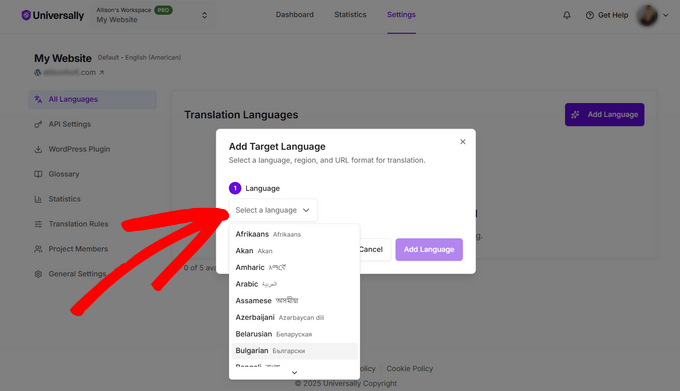Click the dialog's Add Language button
Viewport: 680px width, 391px height.
click(x=429, y=250)
